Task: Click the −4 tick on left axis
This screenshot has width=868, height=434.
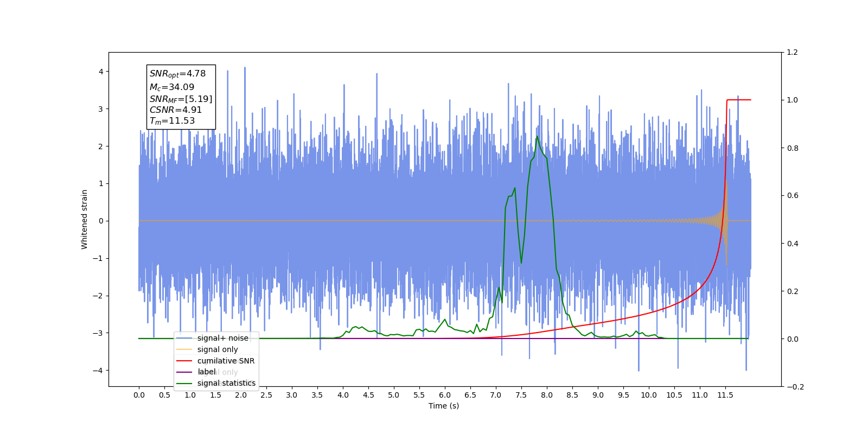Action: (98, 371)
